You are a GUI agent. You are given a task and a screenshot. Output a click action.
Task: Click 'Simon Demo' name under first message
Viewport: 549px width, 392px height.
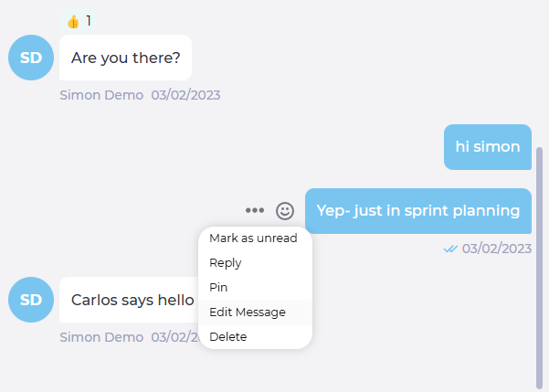tap(101, 95)
